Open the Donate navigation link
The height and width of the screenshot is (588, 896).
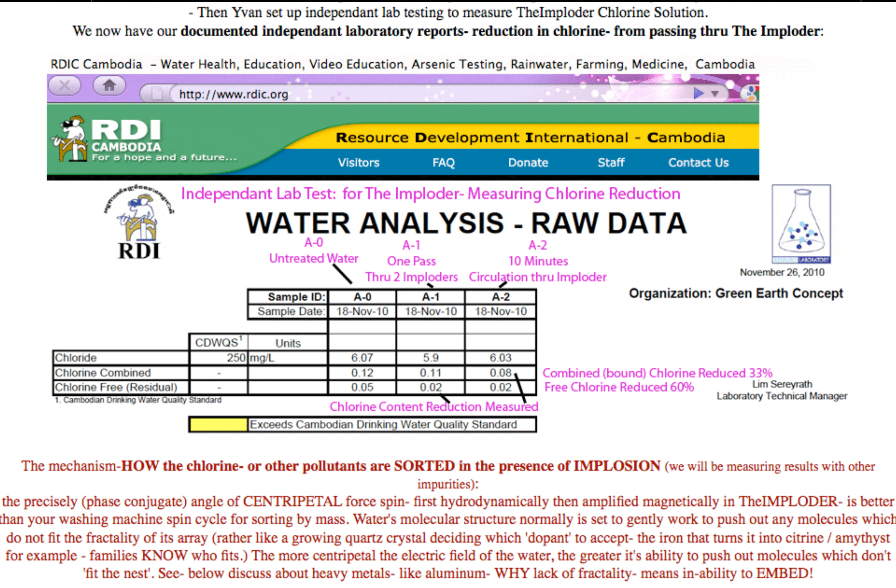[528, 162]
